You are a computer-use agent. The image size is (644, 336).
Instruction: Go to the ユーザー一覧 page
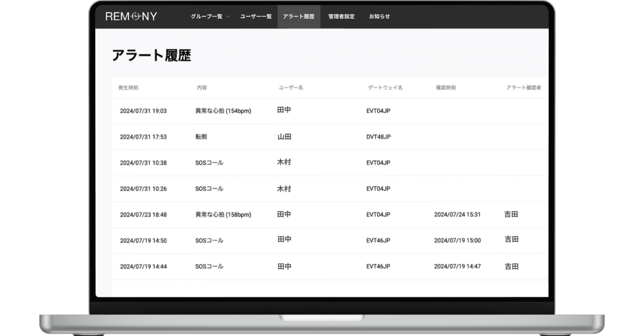[x=256, y=17]
